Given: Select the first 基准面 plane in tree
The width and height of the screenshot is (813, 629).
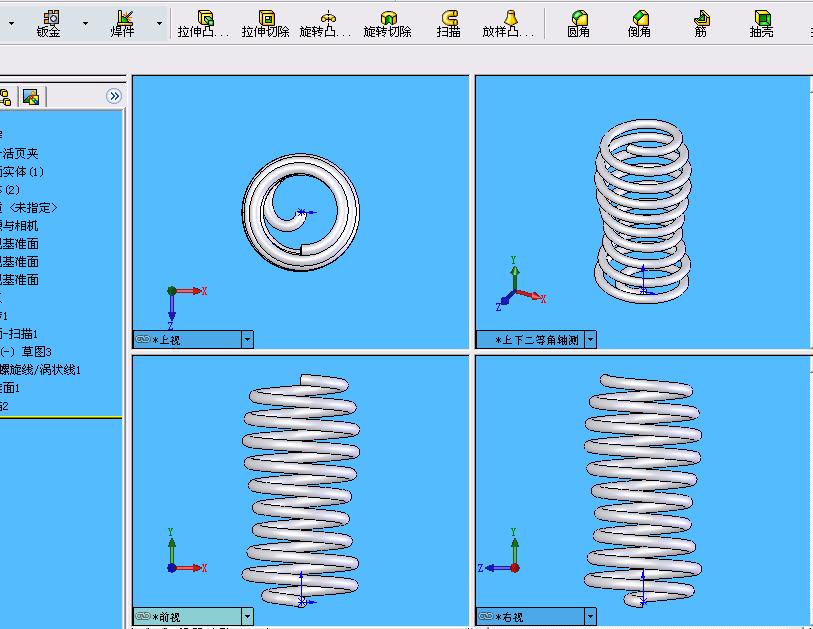Looking at the screenshot, I should pyautogui.click(x=19, y=244).
